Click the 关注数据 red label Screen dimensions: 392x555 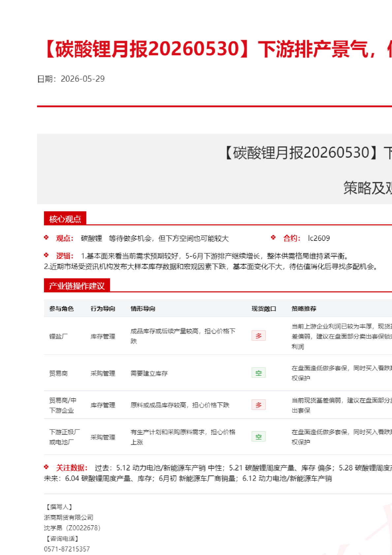72,468
